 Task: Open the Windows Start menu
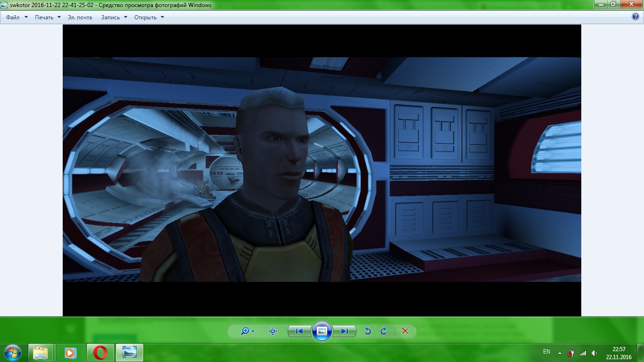click(x=13, y=353)
